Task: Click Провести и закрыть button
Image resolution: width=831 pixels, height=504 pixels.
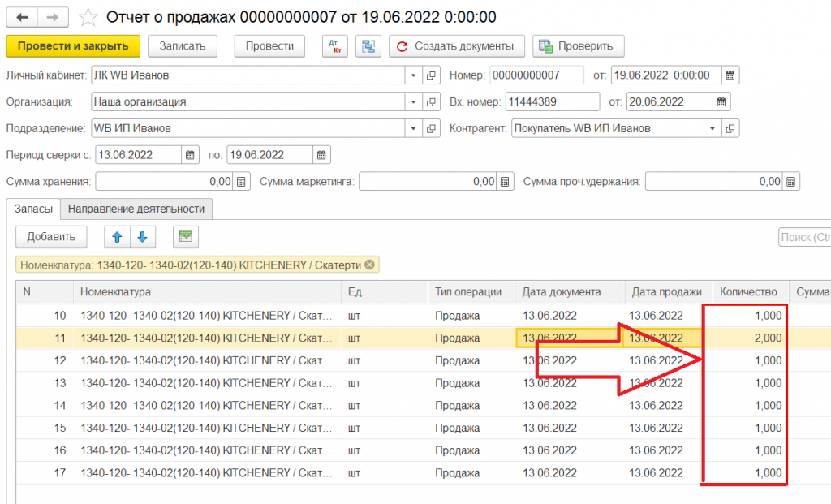Action: click(x=73, y=46)
